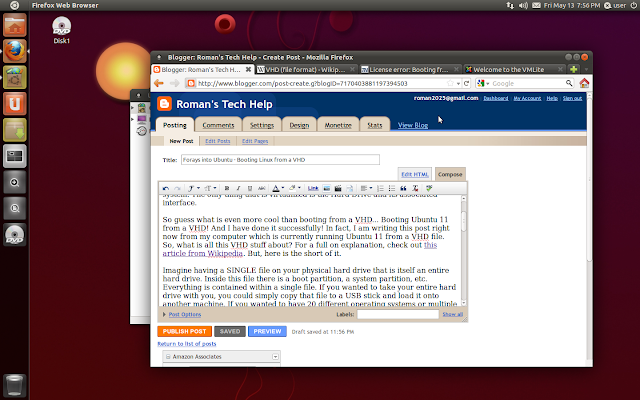Open the search engine selector dropdown
Viewport: 640px width, 400px height.
(483, 83)
